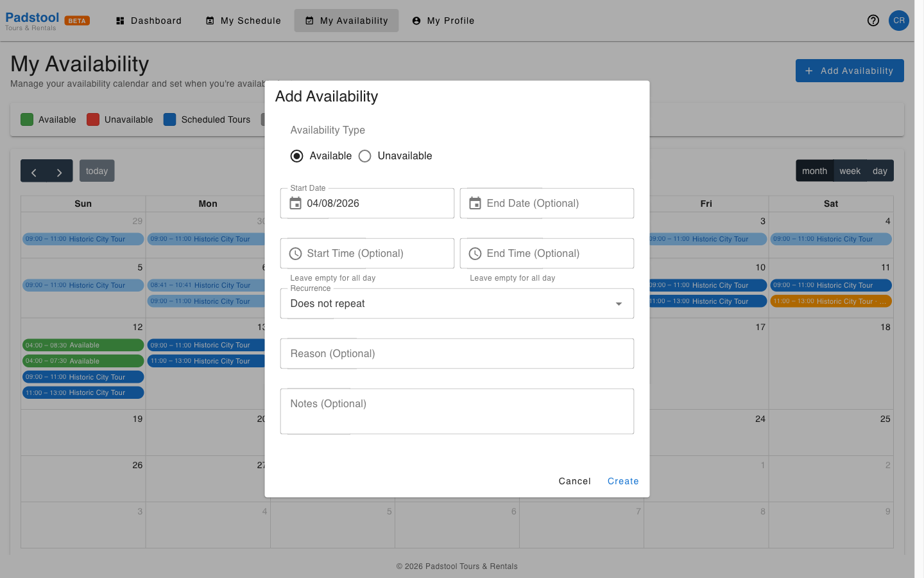The width and height of the screenshot is (924, 578).
Task: Click the End Date calendar icon
Action: click(475, 203)
